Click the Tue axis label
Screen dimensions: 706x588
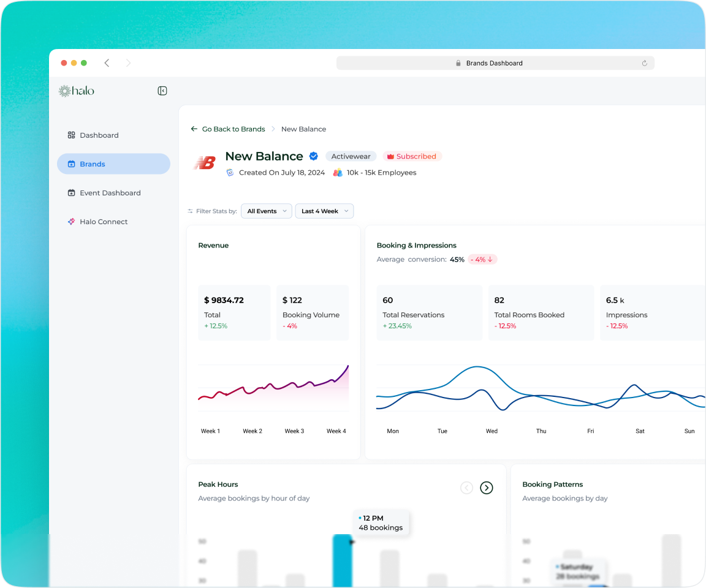tap(442, 431)
